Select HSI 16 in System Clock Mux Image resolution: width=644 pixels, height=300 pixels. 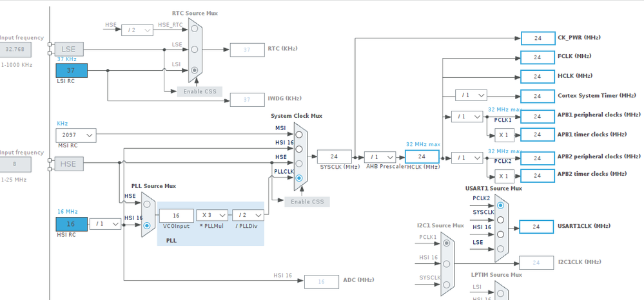pyautogui.click(x=299, y=149)
